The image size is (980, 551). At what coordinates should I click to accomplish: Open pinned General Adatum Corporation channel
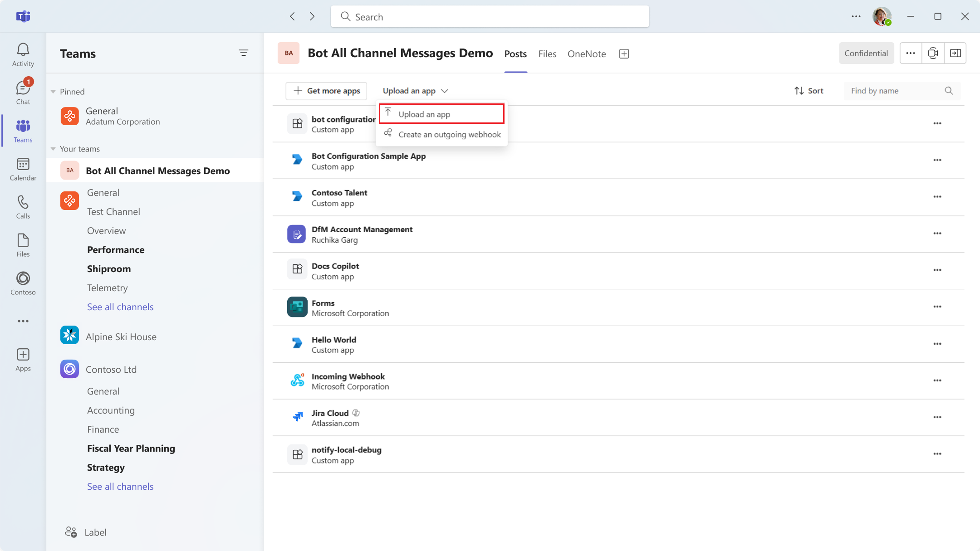[x=155, y=116]
